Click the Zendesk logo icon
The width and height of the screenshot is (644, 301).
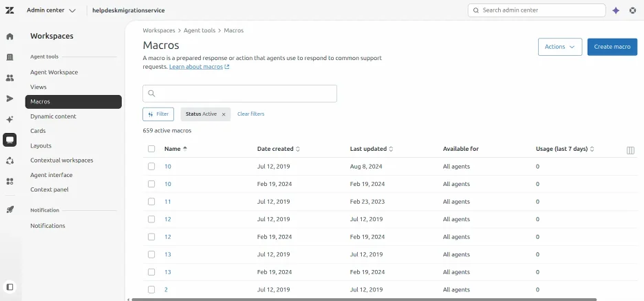pos(10,10)
